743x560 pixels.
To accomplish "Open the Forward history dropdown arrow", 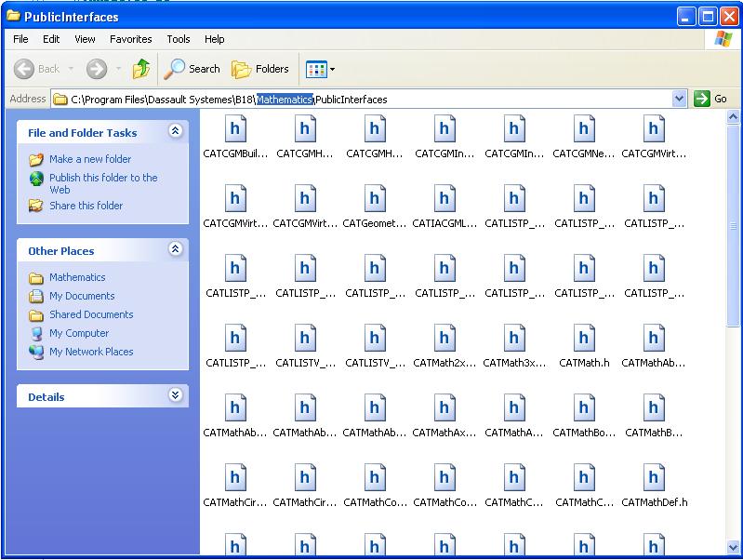I will tap(118, 69).
